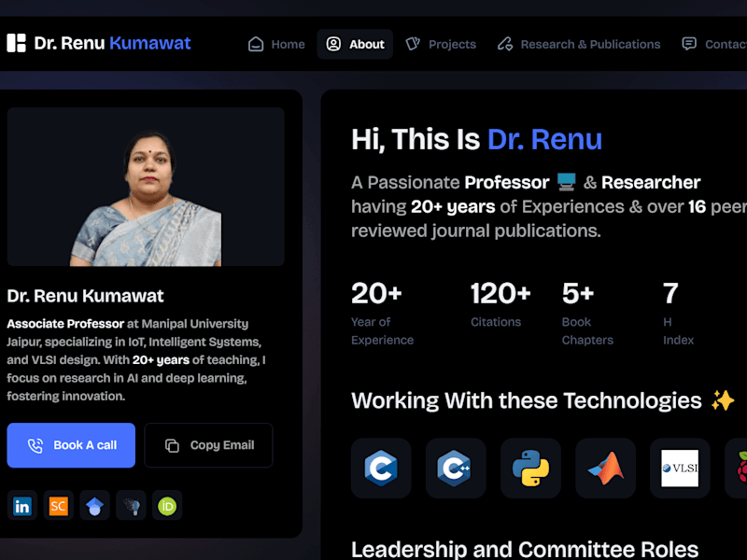Click the Research pen icon
This screenshot has width=747, height=560.
505,44
